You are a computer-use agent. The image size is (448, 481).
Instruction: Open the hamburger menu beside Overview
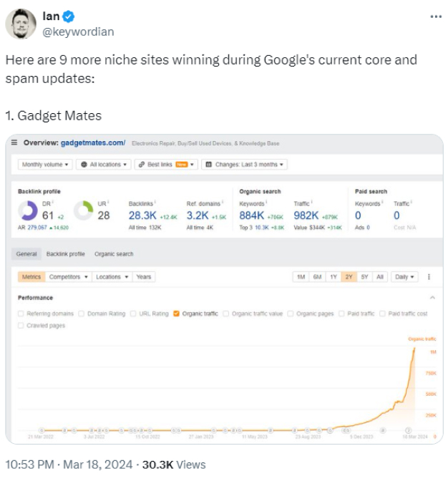14,142
